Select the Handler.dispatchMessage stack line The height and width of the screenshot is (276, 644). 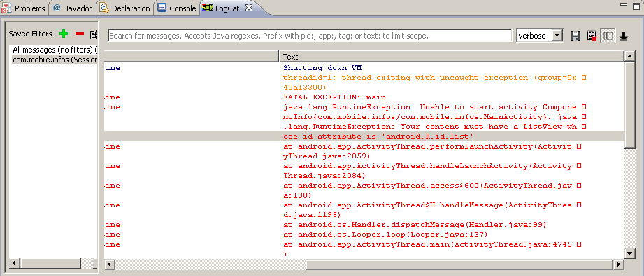(415, 225)
